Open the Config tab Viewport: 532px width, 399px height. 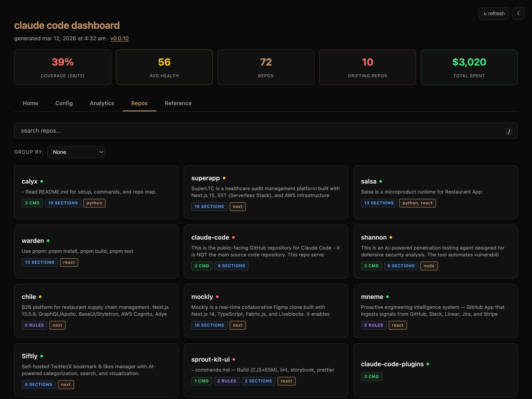(64, 103)
